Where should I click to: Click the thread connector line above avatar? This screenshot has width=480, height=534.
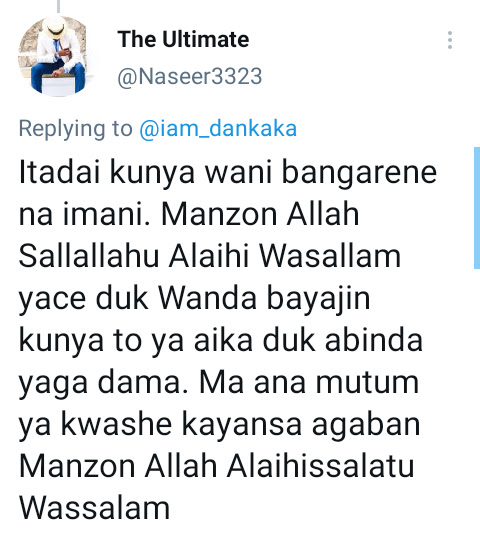coord(58,6)
